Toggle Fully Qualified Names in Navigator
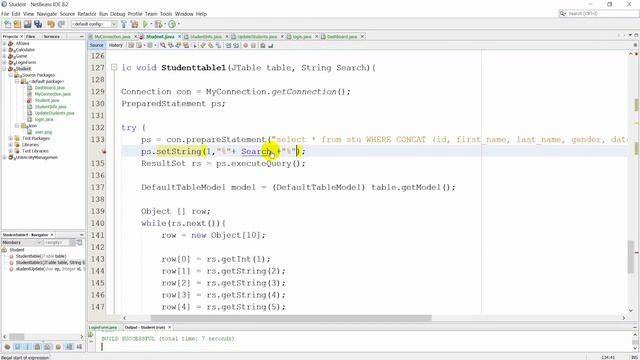The height and width of the screenshot is (360, 640). pyautogui.click(x=58, y=347)
